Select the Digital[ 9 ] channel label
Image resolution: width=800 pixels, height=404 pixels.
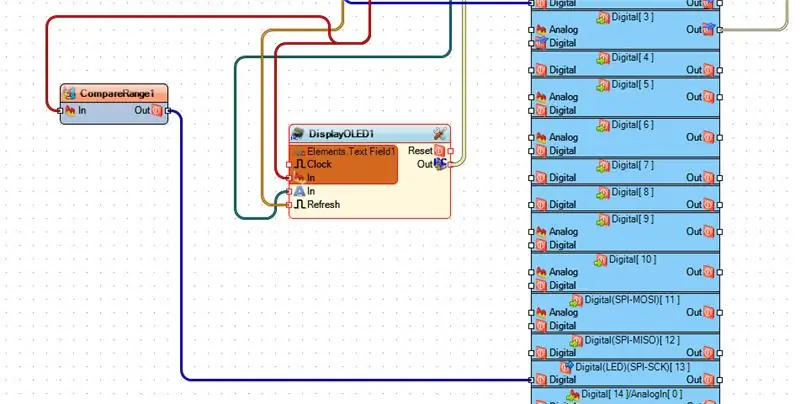pyautogui.click(x=633, y=219)
